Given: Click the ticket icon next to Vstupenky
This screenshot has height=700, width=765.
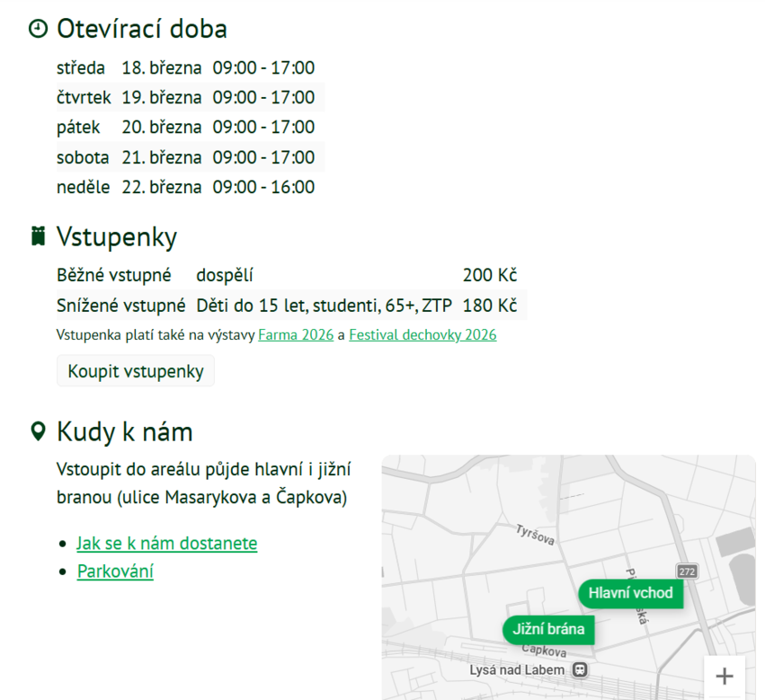Looking at the screenshot, I should click(38, 237).
